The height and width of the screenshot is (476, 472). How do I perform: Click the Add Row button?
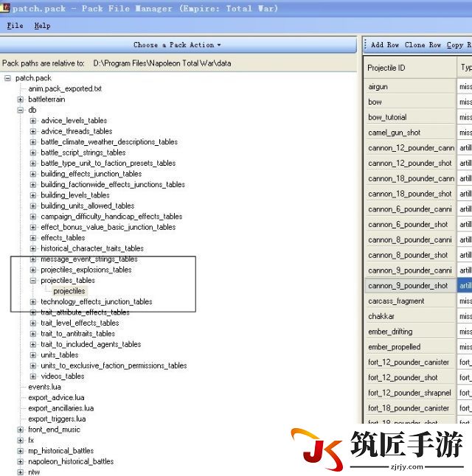[385, 45]
